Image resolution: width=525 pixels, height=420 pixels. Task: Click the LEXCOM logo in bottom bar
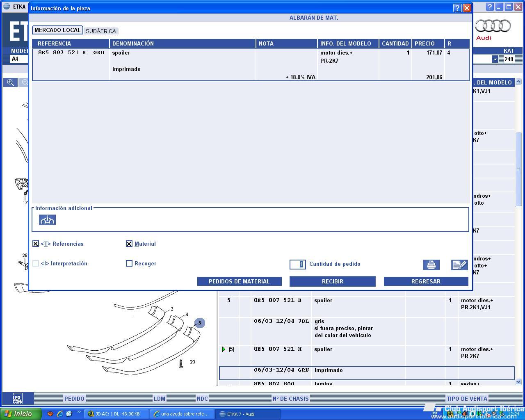pyautogui.click(x=18, y=398)
